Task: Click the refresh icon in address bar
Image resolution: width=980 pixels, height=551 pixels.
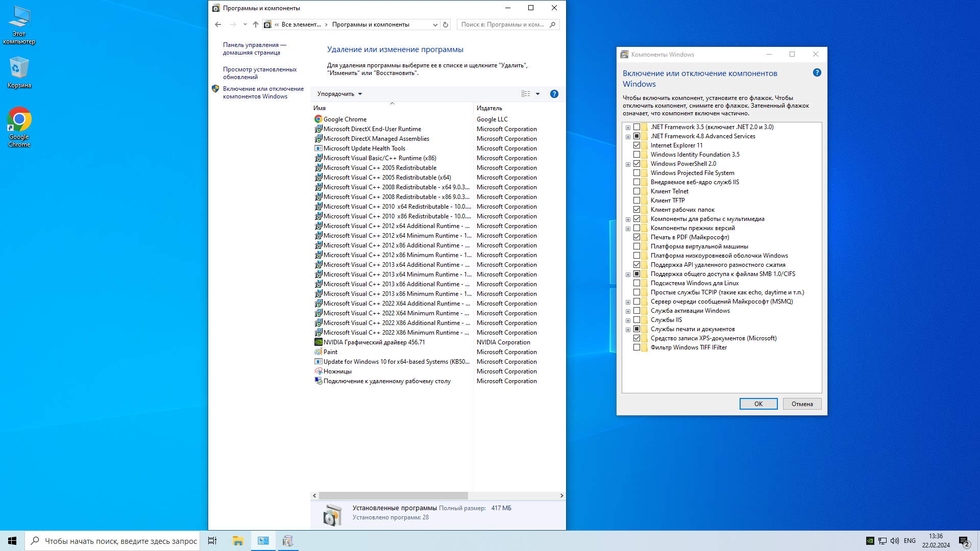Action: click(446, 24)
